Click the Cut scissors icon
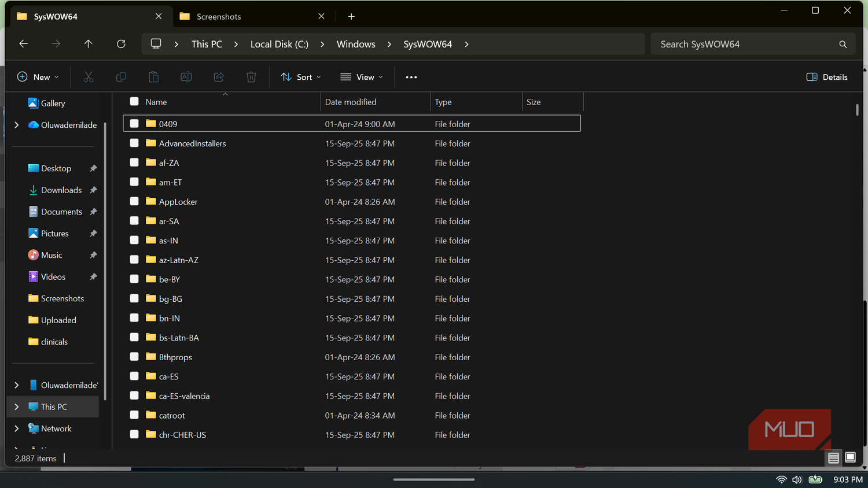The height and width of the screenshot is (488, 868). coord(89,77)
